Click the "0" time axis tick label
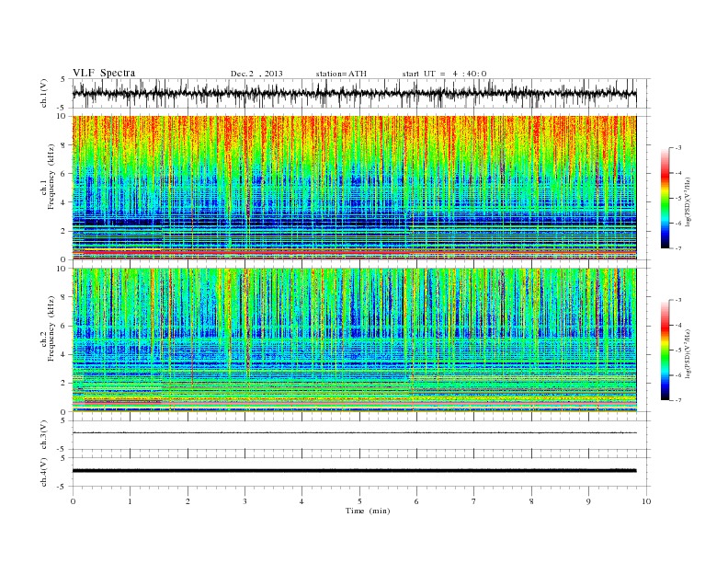The image size is (728, 563). point(73,501)
